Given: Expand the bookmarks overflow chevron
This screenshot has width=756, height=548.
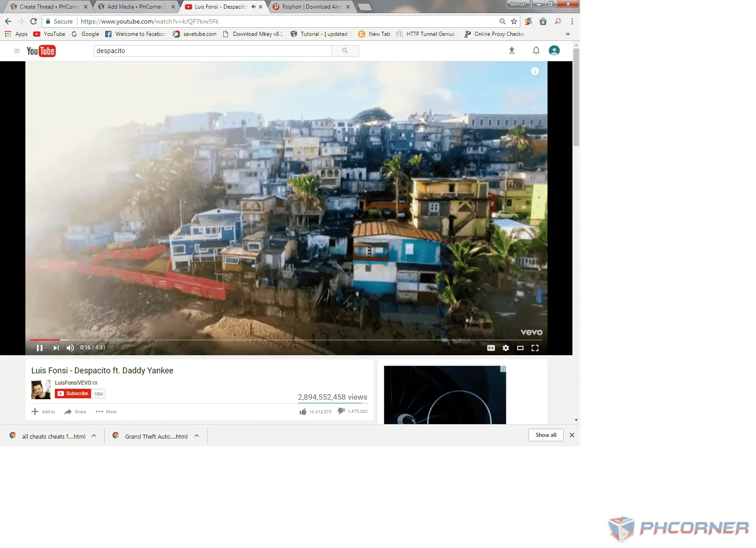Looking at the screenshot, I should point(567,34).
